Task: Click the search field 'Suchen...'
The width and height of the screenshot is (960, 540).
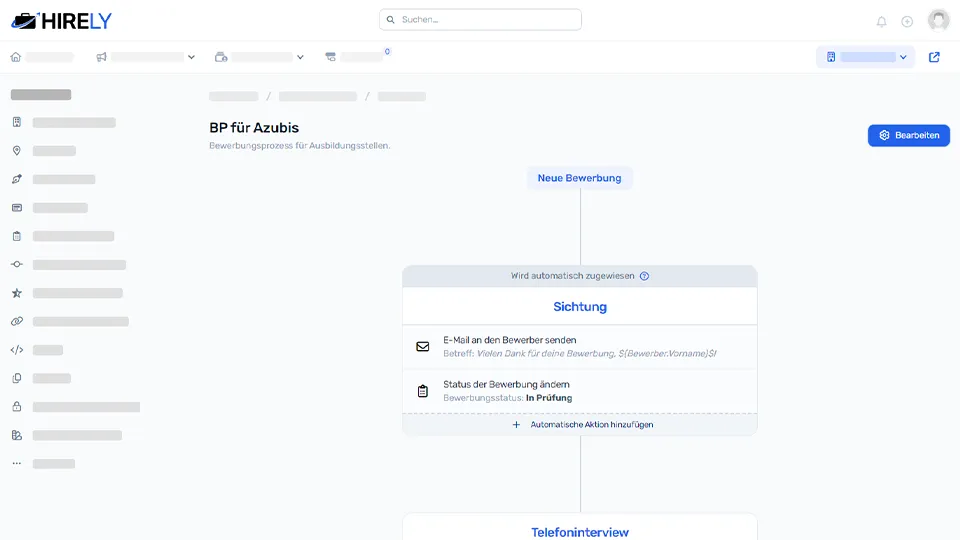Action: (x=480, y=20)
